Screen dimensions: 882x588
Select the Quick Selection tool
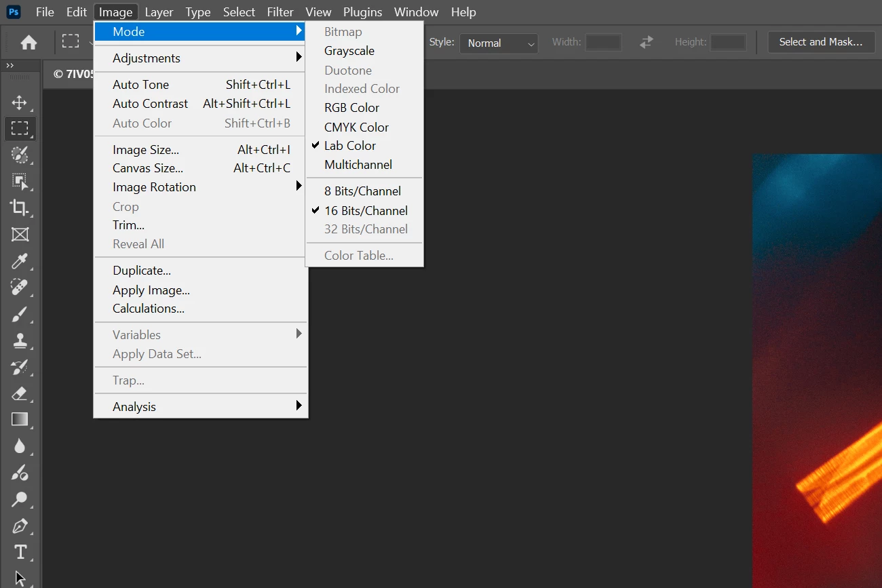click(x=20, y=155)
